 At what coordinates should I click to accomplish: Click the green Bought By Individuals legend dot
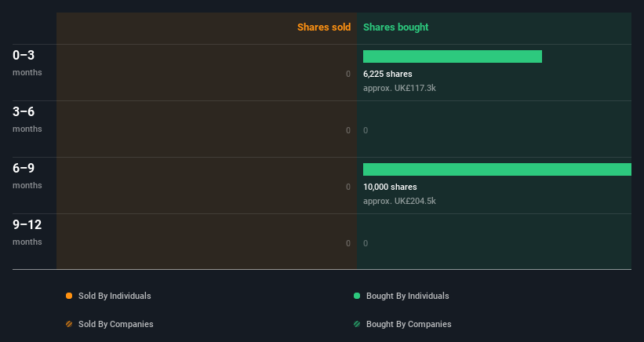point(357,296)
